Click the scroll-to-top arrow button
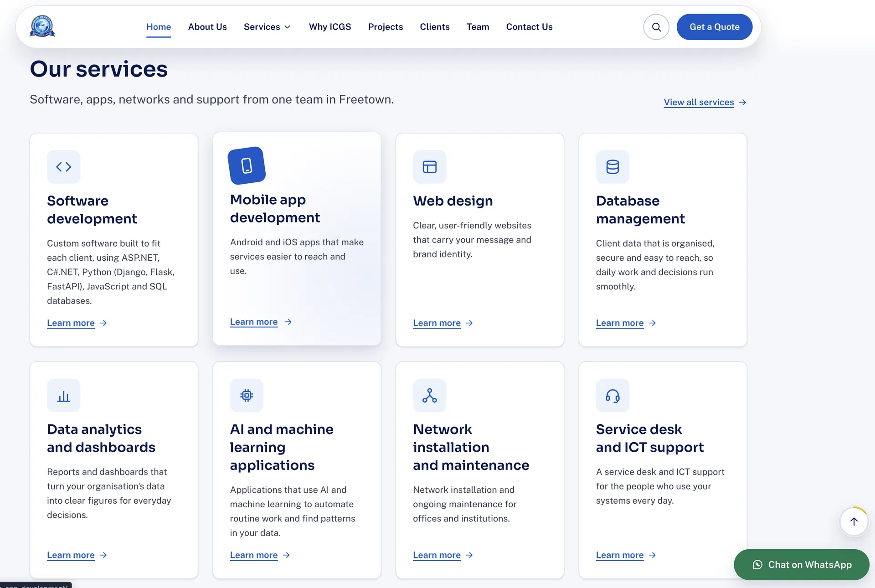This screenshot has width=875, height=588. coord(854,521)
